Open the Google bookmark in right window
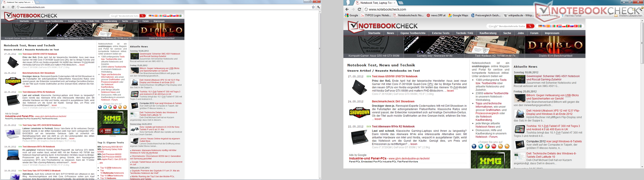This screenshot has height=180, width=644. (x=351, y=15)
